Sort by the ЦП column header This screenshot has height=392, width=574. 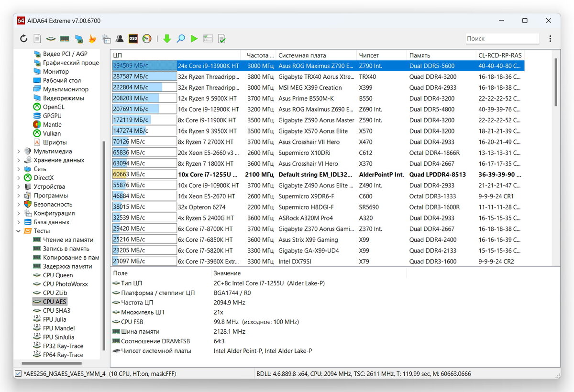coord(176,55)
